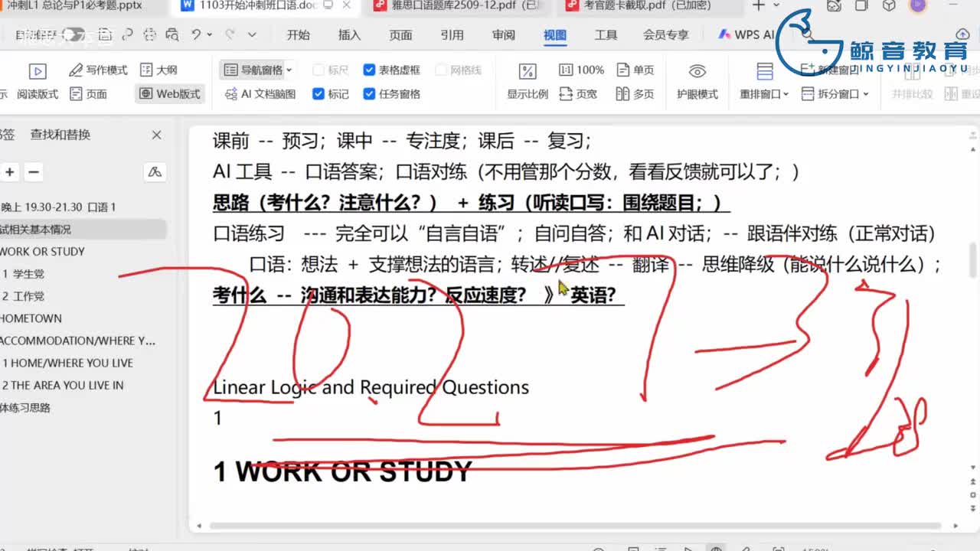
Task: Switch to Outline view
Action: pyautogui.click(x=158, y=70)
